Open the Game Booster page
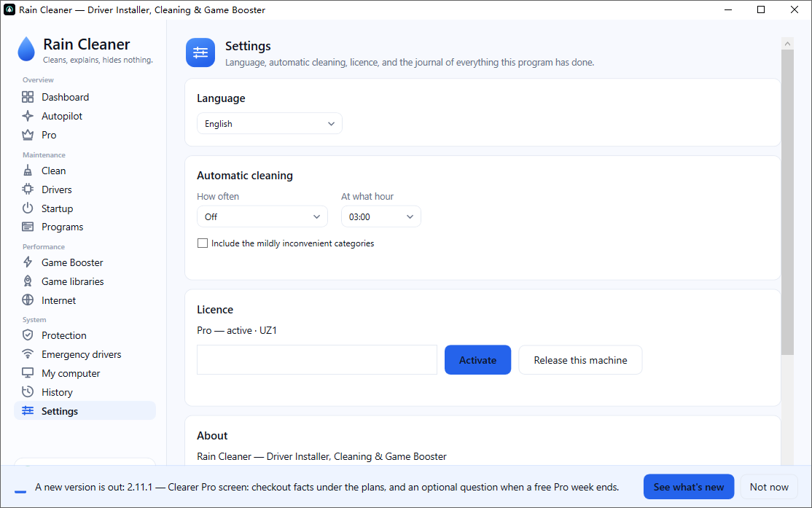The height and width of the screenshot is (508, 812). pyautogui.click(x=85, y=262)
